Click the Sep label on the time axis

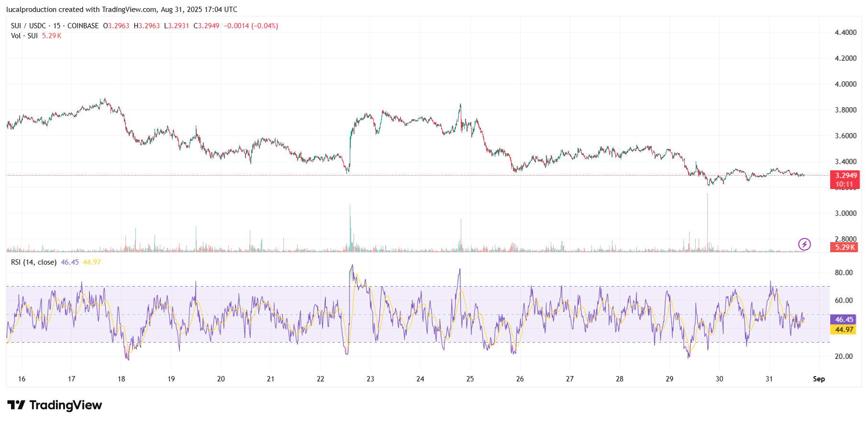tap(819, 379)
